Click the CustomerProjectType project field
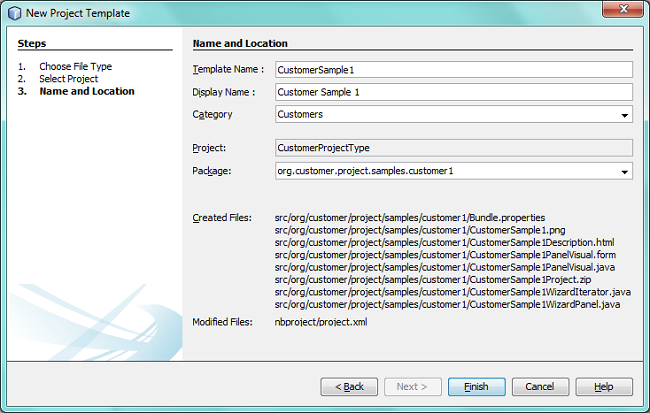The height and width of the screenshot is (413, 650). (x=453, y=148)
